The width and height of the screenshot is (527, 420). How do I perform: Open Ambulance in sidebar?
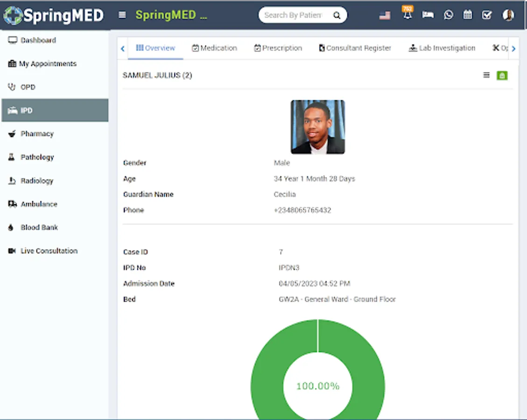click(55, 204)
